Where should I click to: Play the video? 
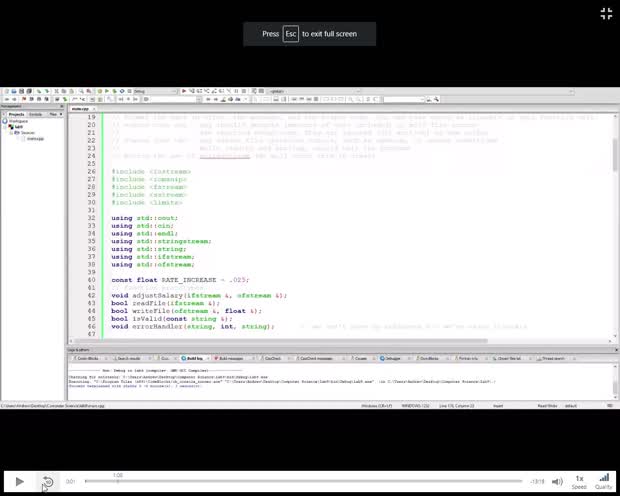(x=19, y=481)
